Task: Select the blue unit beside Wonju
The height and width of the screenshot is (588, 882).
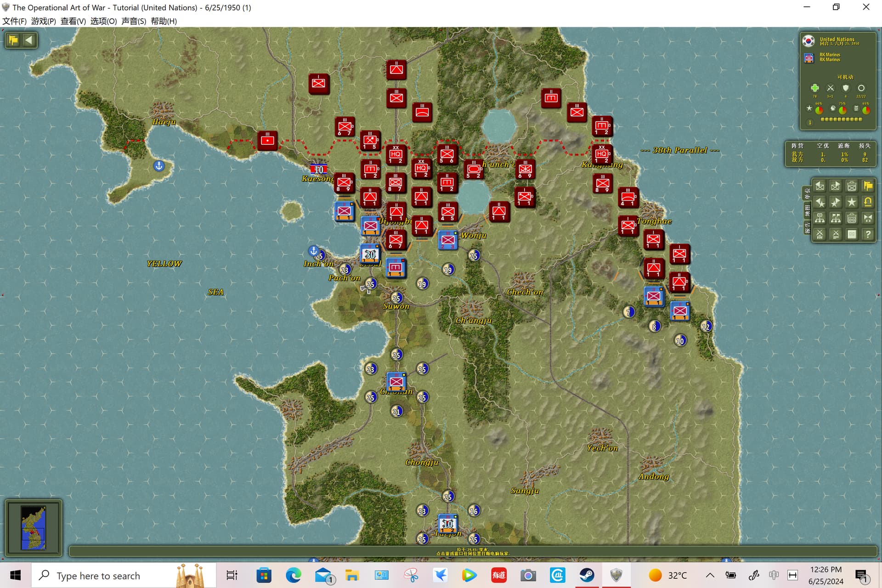Action: pos(447,240)
